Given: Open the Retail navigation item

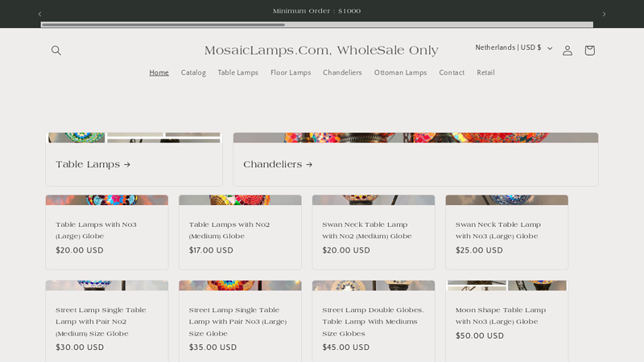Looking at the screenshot, I should tap(485, 72).
